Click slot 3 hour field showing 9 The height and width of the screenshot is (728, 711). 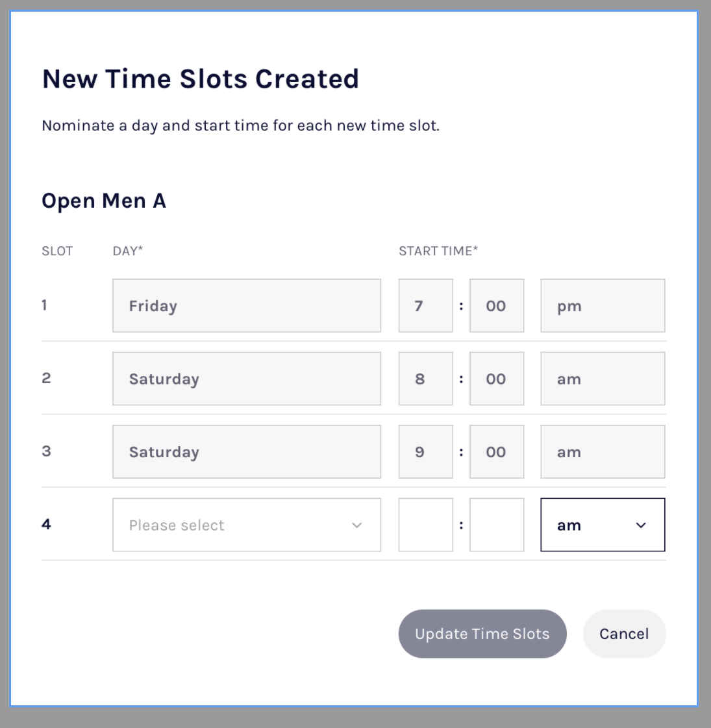[425, 452]
